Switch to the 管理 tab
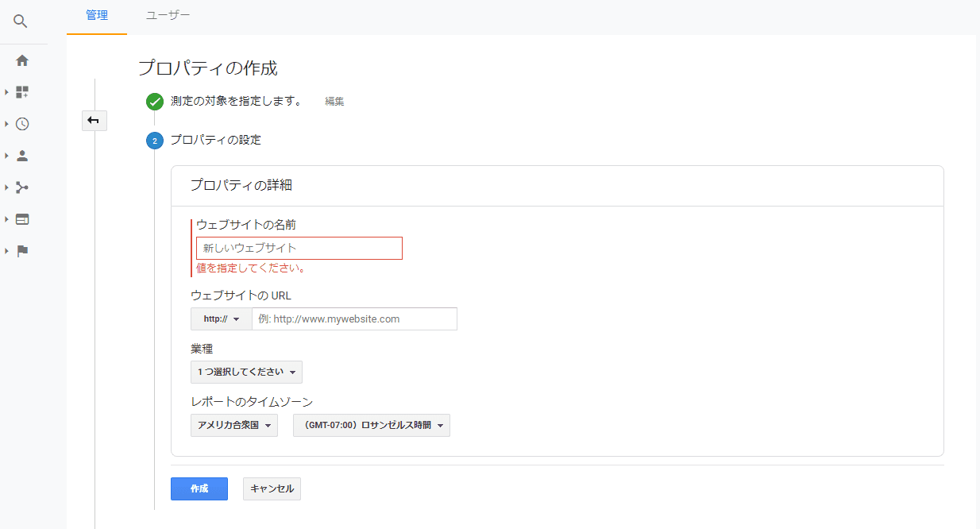The image size is (980, 529). (96, 15)
